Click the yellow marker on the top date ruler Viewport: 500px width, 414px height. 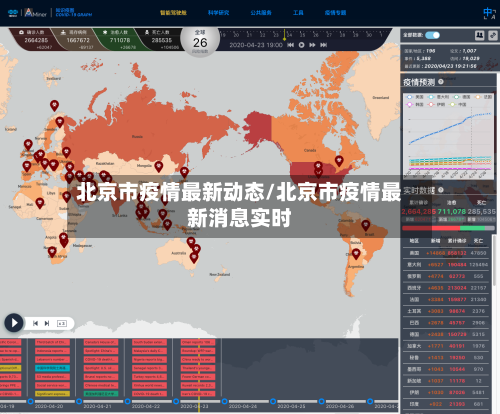tap(284, 35)
